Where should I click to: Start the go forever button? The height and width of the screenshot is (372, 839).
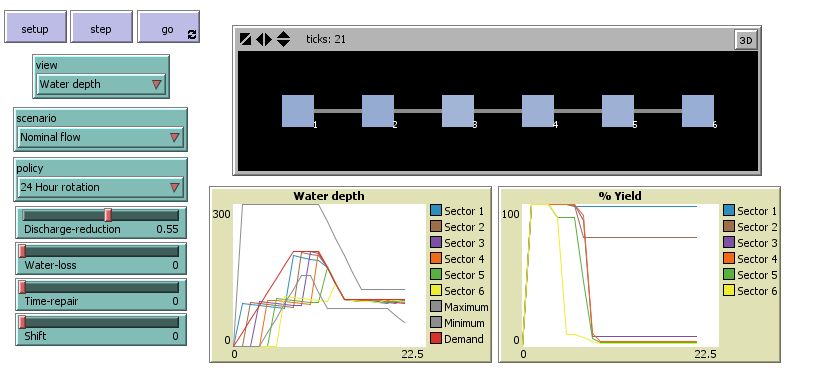pyautogui.click(x=168, y=27)
